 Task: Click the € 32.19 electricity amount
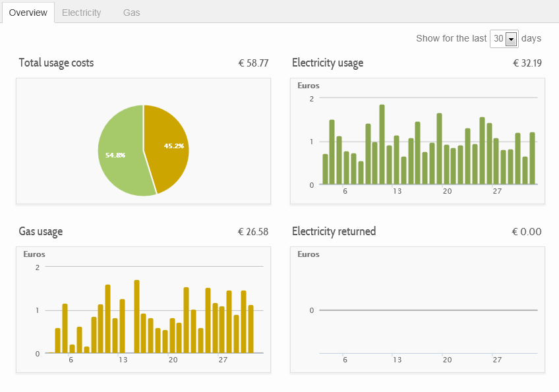pyautogui.click(x=527, y=63)
